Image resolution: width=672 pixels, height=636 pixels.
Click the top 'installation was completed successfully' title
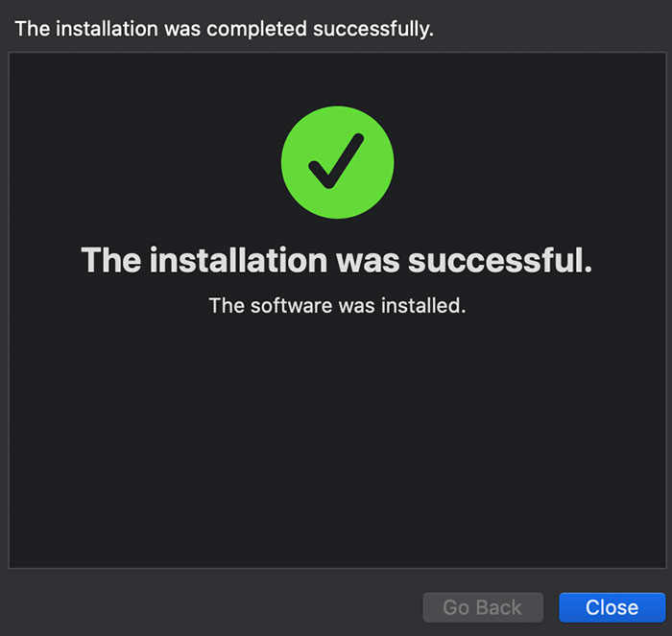click(225, 29)
